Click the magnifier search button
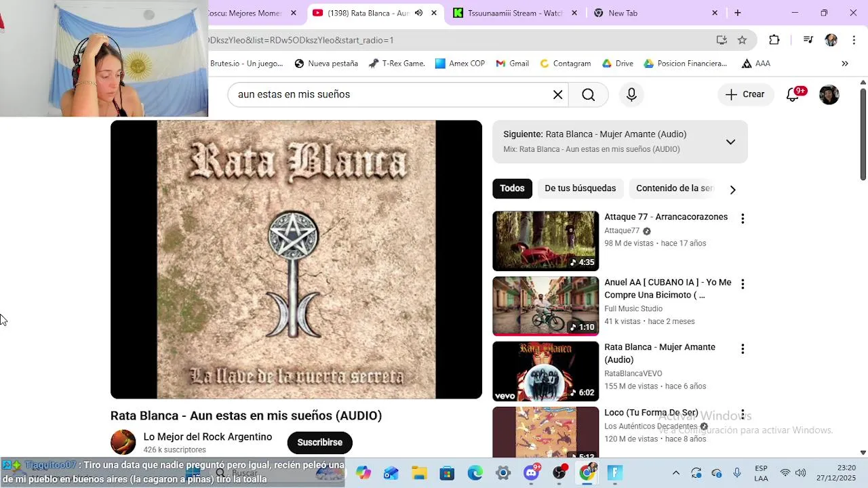Image resolution: width=868 pixels, height=488 pixels. [588, 95]
